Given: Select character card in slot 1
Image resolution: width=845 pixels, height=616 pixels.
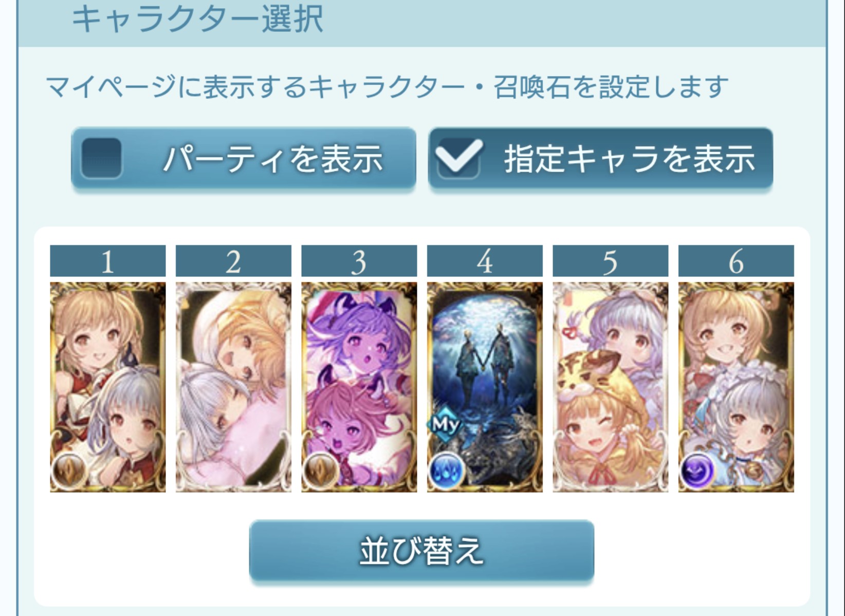Looking at the screenshot, I should click(108, 387).
